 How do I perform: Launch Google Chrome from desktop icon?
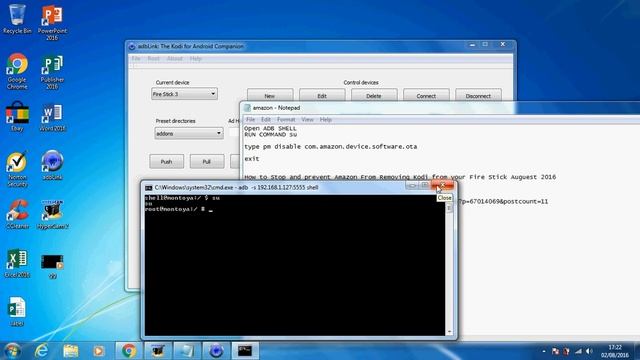tap(17, 71)
